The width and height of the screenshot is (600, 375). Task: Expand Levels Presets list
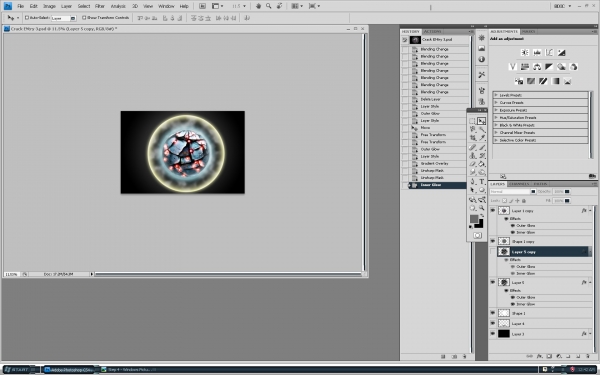[x=496, y=95]
